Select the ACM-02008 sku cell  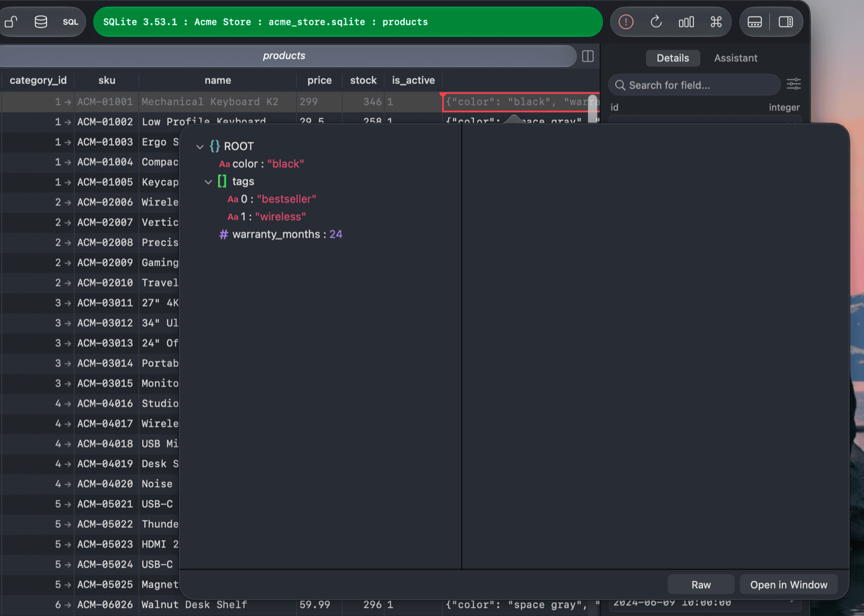105,243
